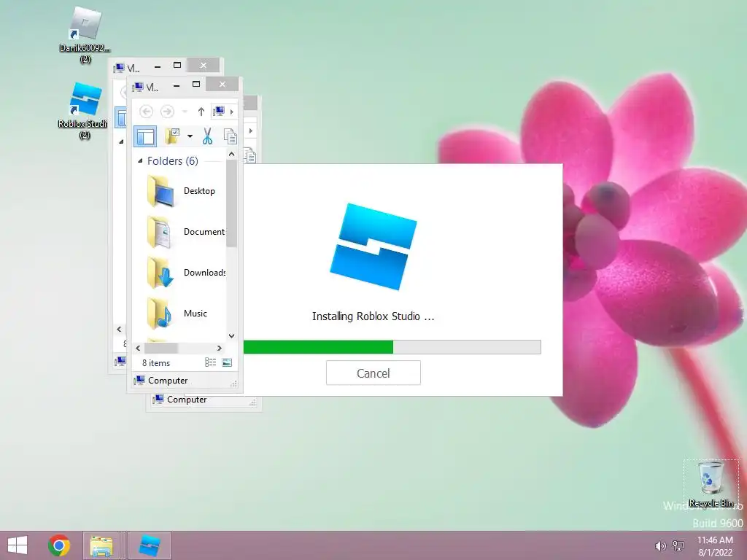Click the Computer label in front window footer
The height and width of the screenshot is (560, 747).
[x=168, y=381]
